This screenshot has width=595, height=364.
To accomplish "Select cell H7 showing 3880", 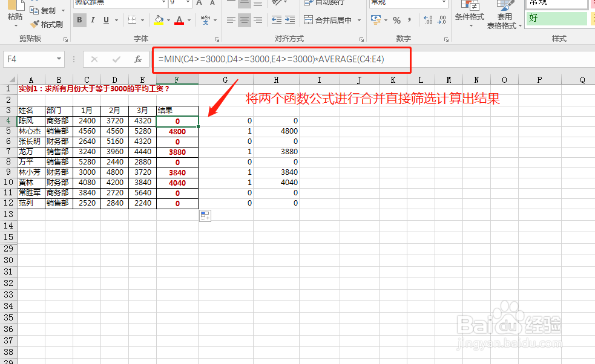I will pos(276,152).
